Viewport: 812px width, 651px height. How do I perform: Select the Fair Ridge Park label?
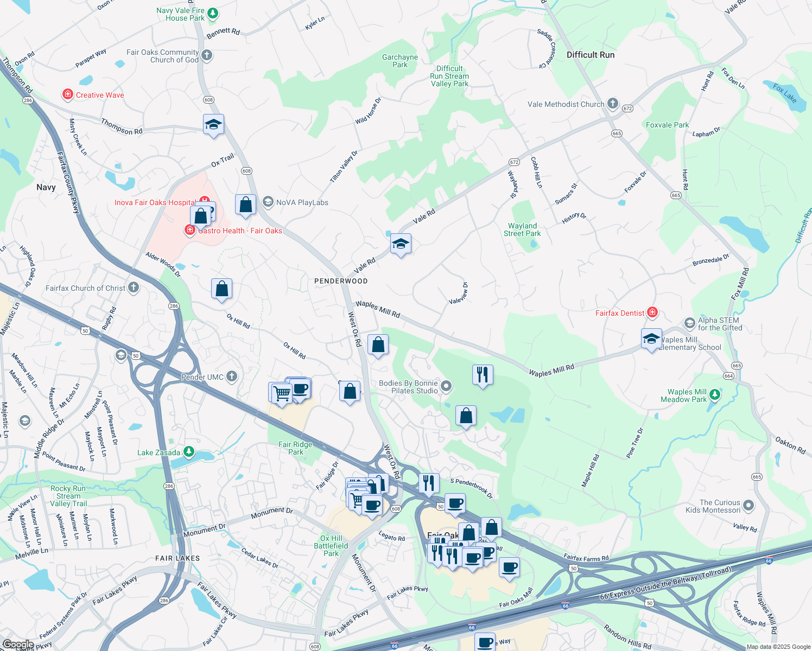click(x=295, y=448)
